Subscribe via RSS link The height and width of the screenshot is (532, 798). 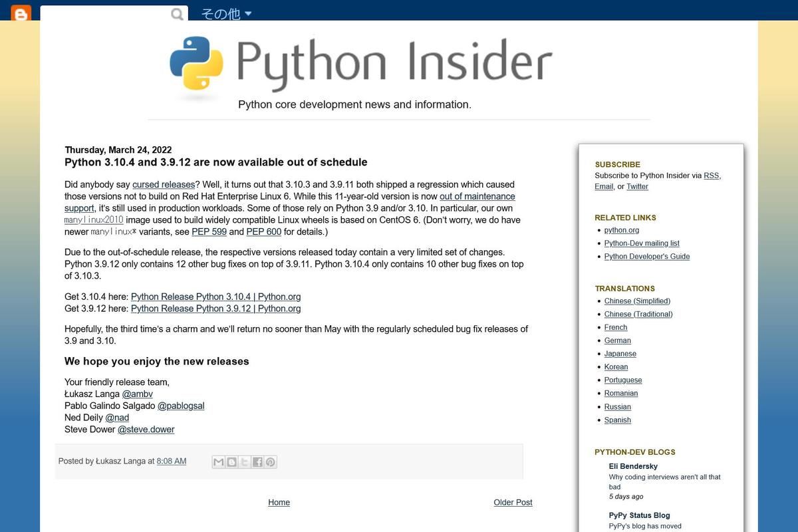pos(711,176)
